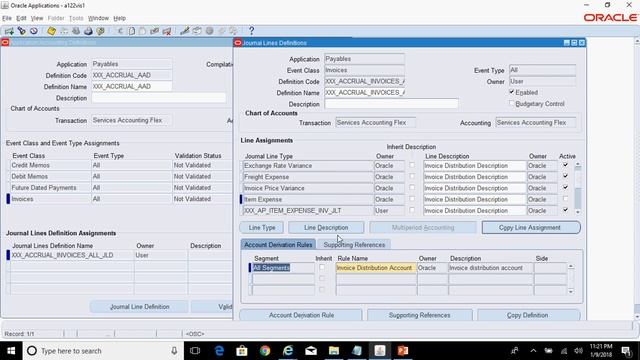Viewport: 640px width, 360px height.
Task: Click the Translations globe toolbar icon
Action: (209, 31)
